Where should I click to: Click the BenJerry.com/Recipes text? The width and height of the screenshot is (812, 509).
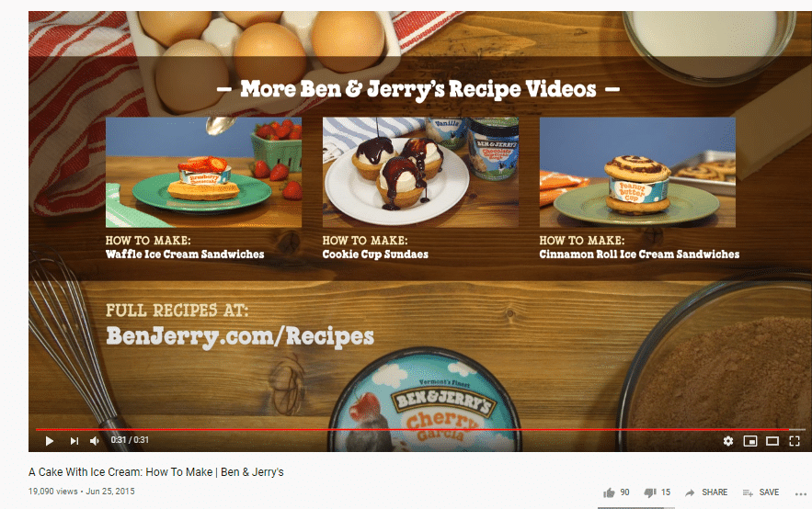click(x=240, y=336)
